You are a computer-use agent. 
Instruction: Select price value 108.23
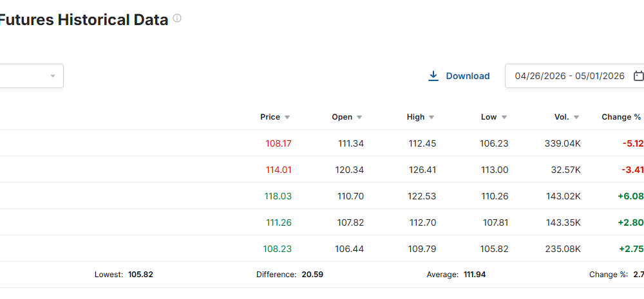point(277,249)
